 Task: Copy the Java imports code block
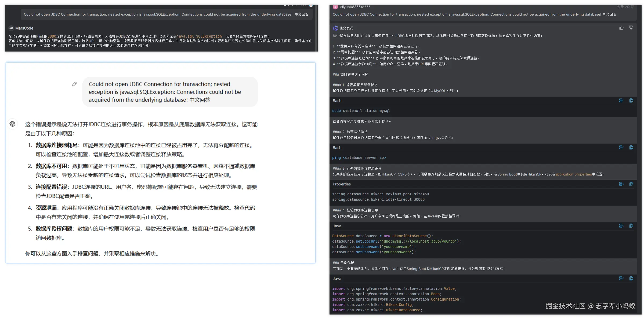pos(631,278)
